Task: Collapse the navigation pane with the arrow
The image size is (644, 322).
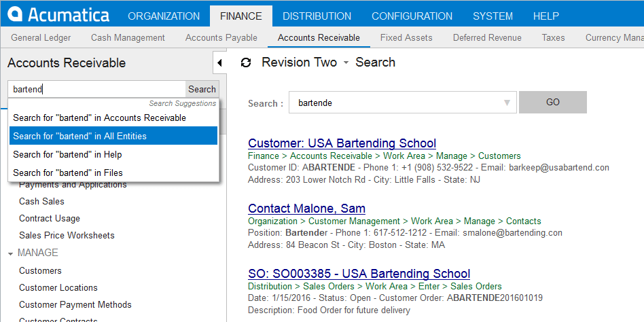Action: coord(219,63)
